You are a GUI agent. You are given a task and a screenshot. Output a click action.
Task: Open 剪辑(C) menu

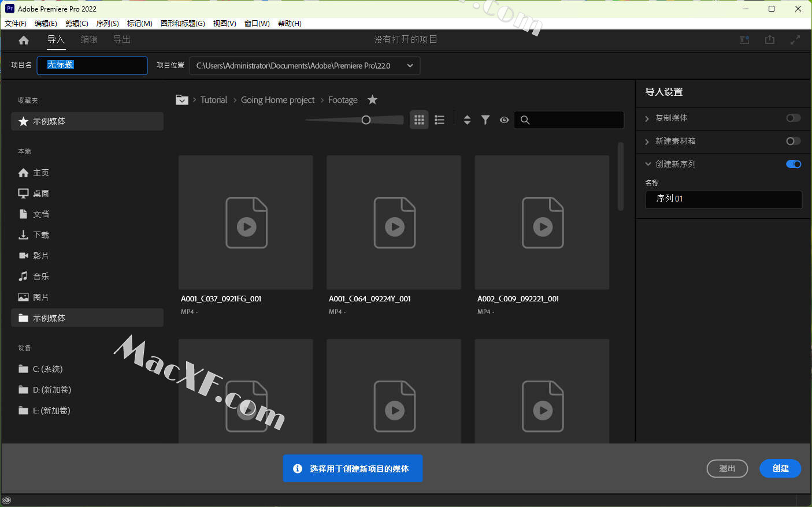pos(77,24)
